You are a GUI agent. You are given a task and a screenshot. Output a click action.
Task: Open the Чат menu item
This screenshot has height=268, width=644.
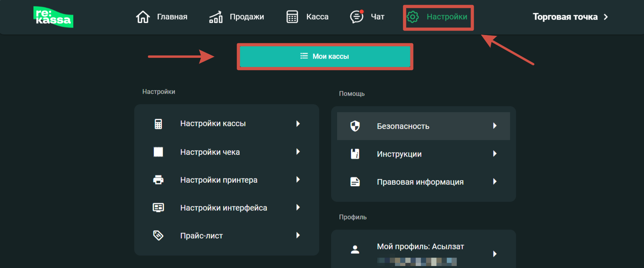coord(377,17)
